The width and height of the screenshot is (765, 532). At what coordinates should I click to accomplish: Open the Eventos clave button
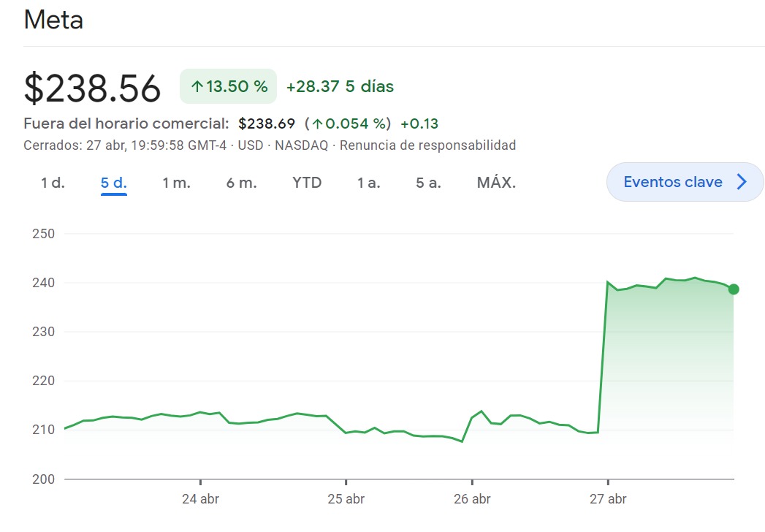(x=685, y=182)
